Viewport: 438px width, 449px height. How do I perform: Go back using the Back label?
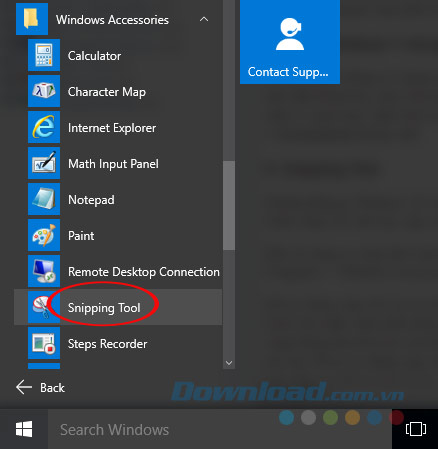52,388
